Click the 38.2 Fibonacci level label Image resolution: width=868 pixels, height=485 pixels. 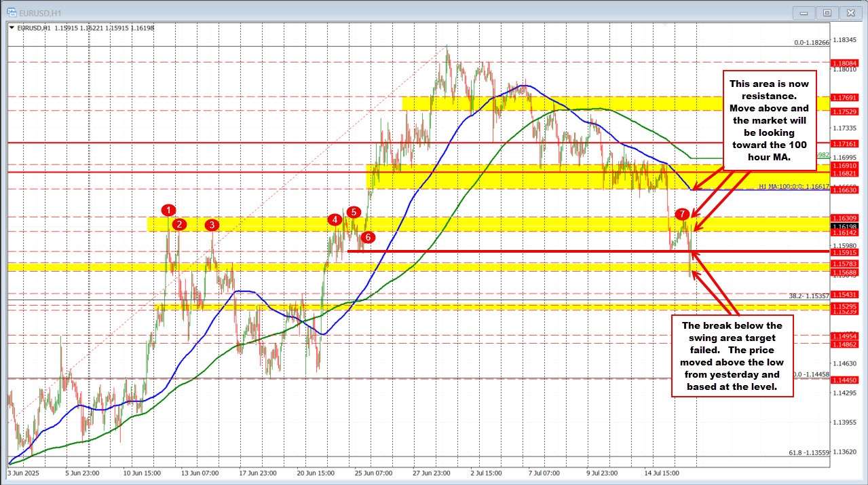pos(808,295)
